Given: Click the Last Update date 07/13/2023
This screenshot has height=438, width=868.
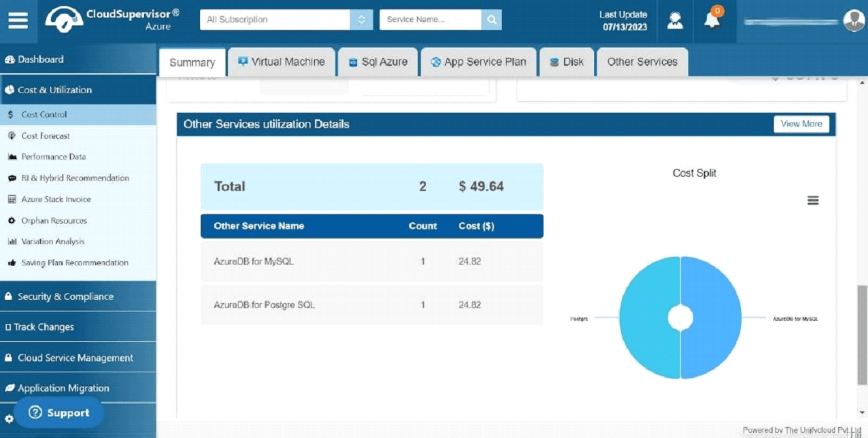Looking at the screenshot, I should click(625, 27).
